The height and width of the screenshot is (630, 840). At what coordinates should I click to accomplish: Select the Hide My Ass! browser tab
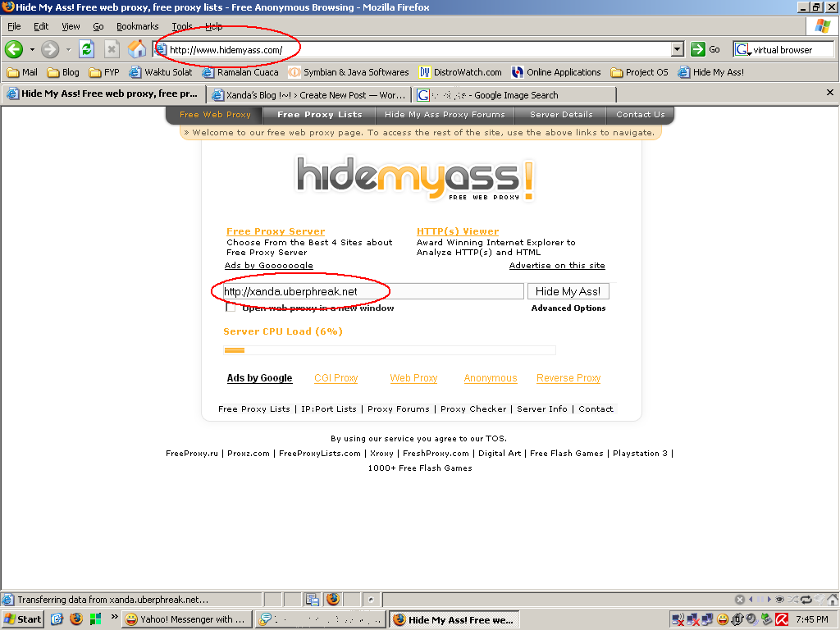(x=103, y=94)
